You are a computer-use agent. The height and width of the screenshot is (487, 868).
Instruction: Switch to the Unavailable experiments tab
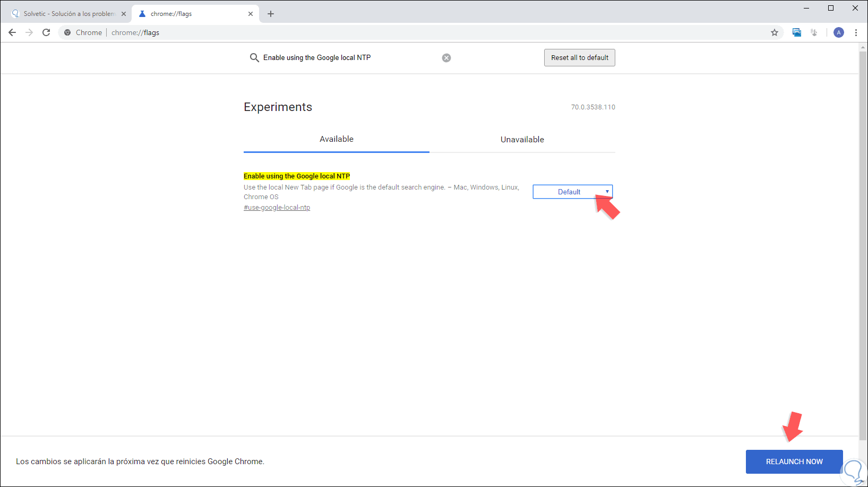(522, 139)
